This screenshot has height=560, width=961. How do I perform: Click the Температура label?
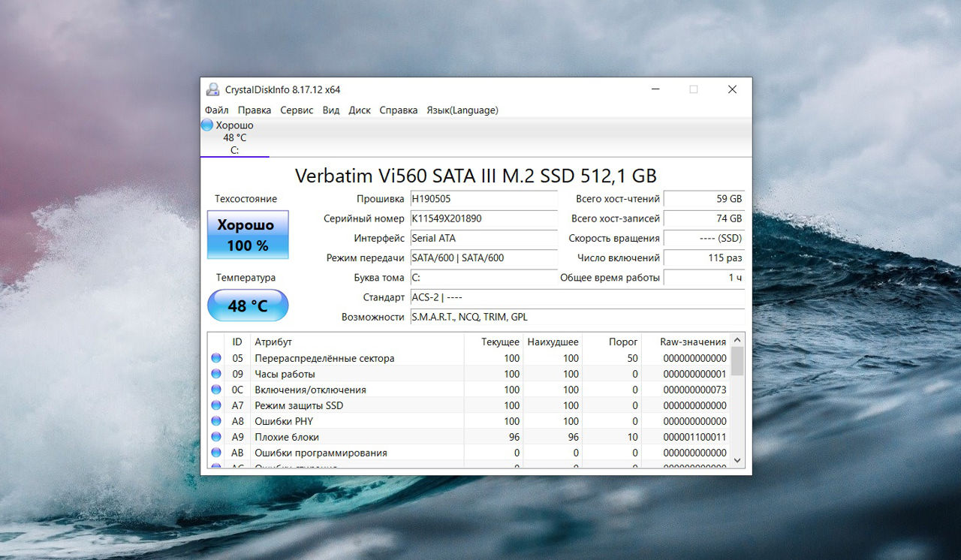tap(246, 278)
